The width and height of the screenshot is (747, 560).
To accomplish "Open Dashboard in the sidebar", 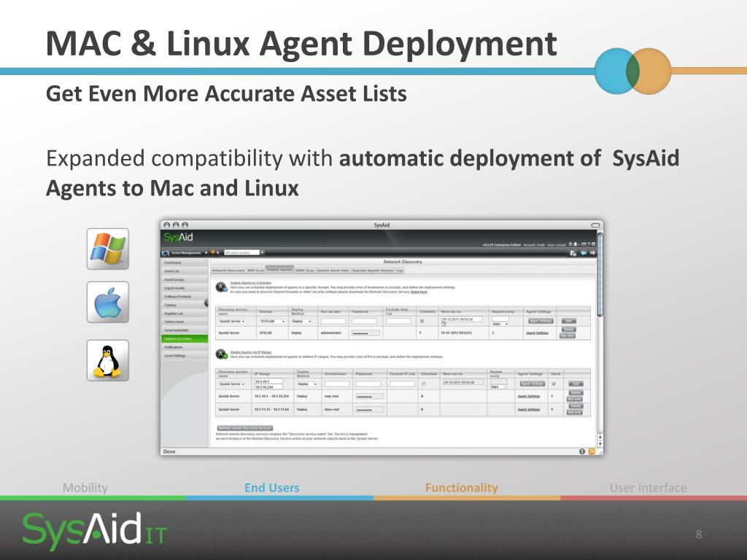I will [185, 262].
